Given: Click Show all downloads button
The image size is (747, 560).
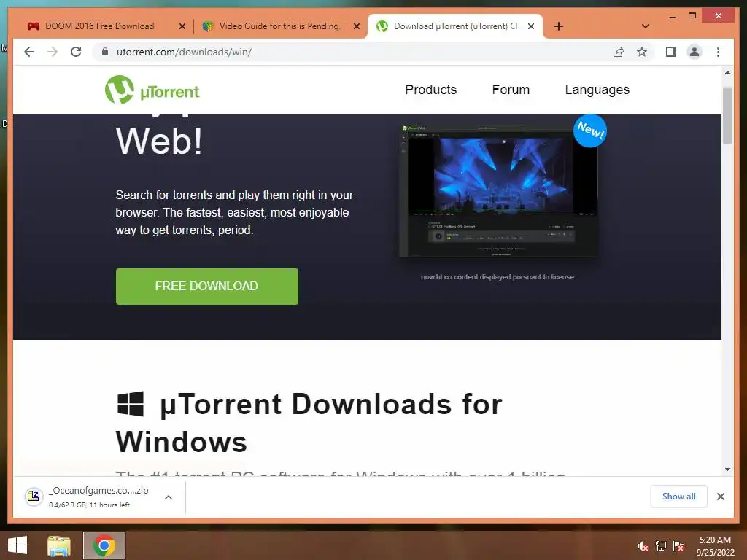Looking at the screenshot, I should tap(678, 497).
